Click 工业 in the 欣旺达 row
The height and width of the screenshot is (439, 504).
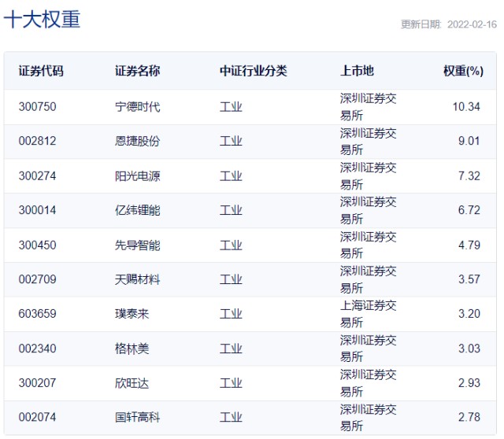pos(231,383)
